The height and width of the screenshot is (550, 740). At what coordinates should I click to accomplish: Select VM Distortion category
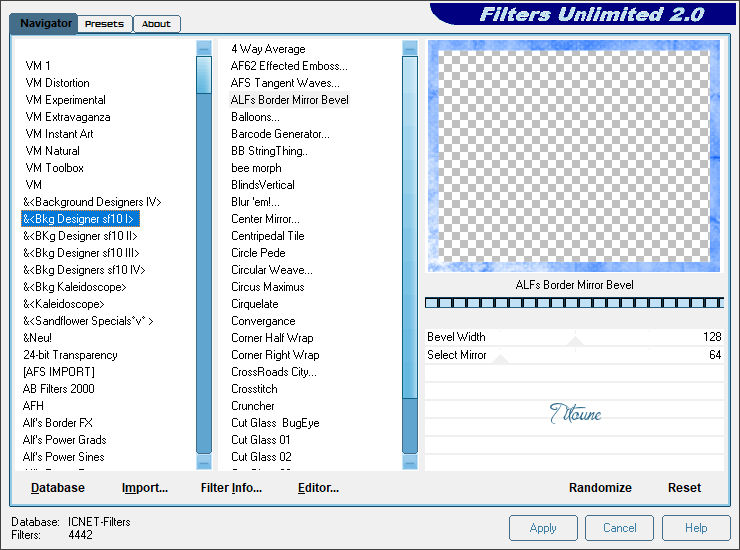57,83
